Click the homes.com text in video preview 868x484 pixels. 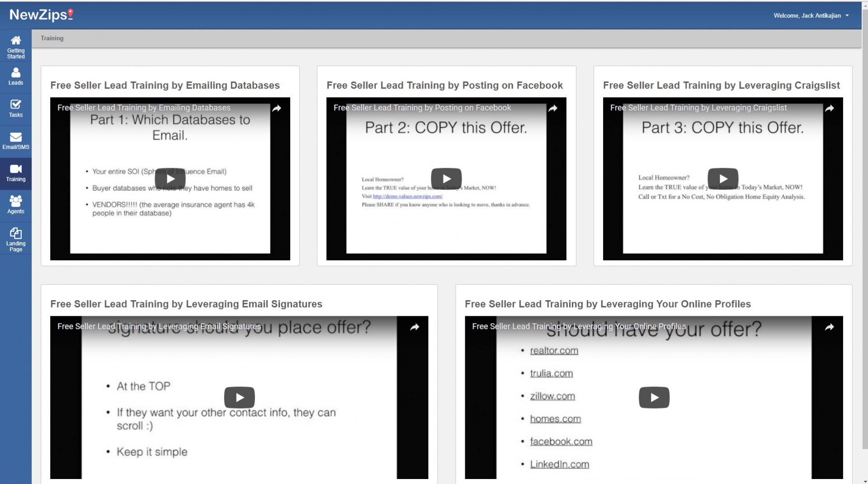pos(556,419)
